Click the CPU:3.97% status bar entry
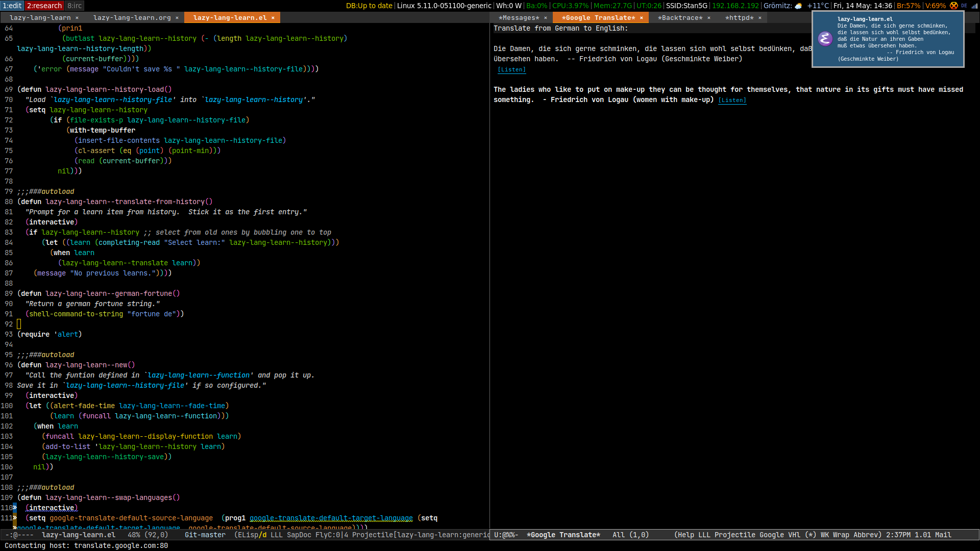The height and width of the screenshot is (551, 980). tap(570, 6)
